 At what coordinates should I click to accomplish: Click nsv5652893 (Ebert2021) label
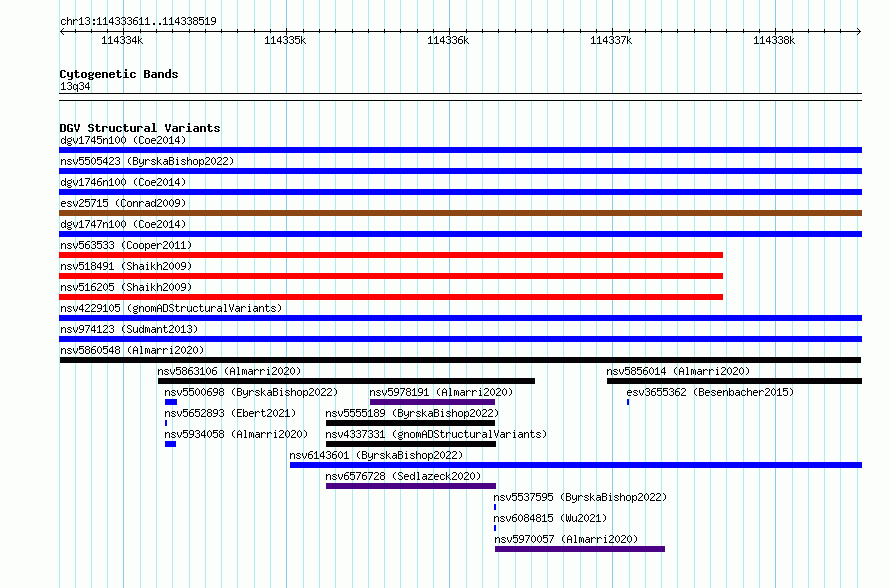pyautogui.click(x=230, y=413)
